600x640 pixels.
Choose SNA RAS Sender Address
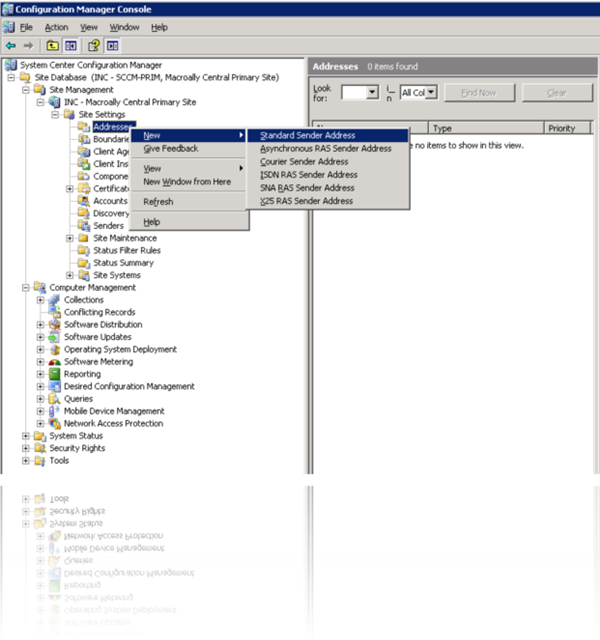328,188
